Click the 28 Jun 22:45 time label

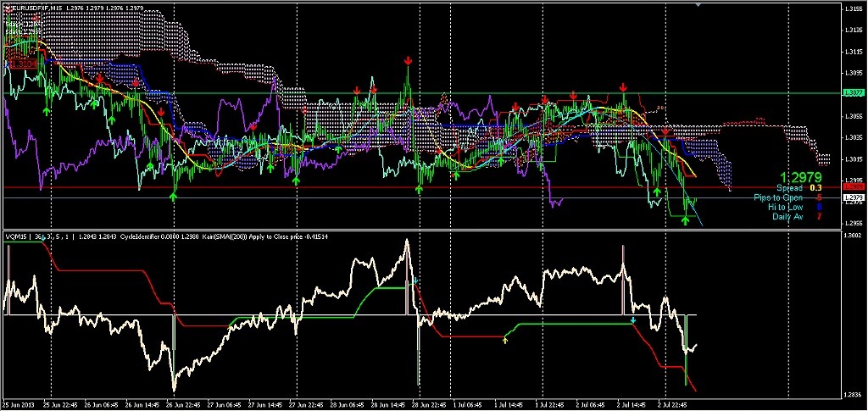click(429, 404)
